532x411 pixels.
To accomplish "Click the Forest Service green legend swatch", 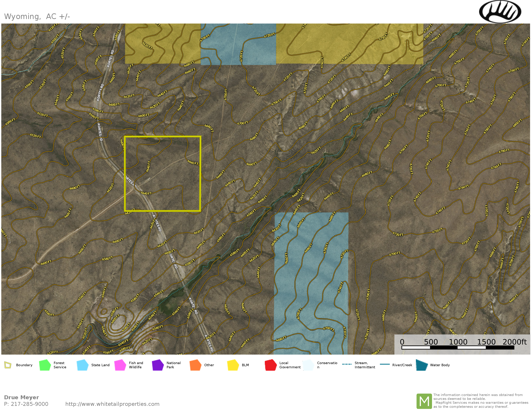I will click(45, 365).
